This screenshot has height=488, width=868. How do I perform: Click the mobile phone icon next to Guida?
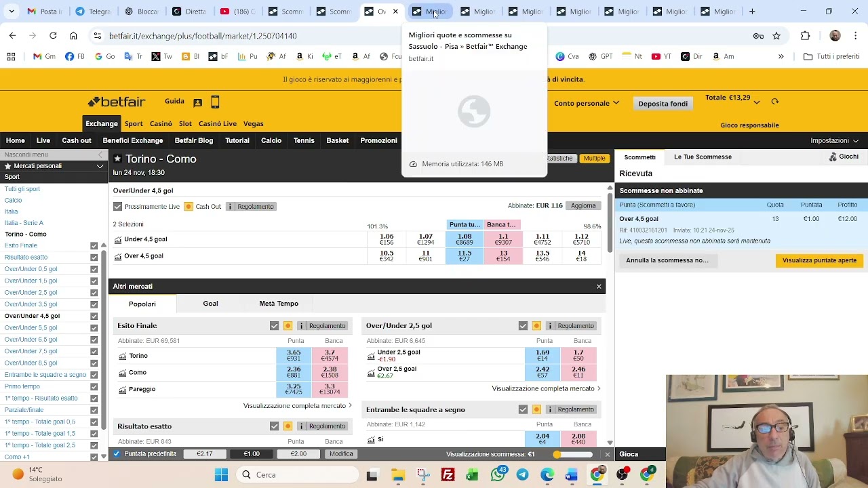pos(215,102)
